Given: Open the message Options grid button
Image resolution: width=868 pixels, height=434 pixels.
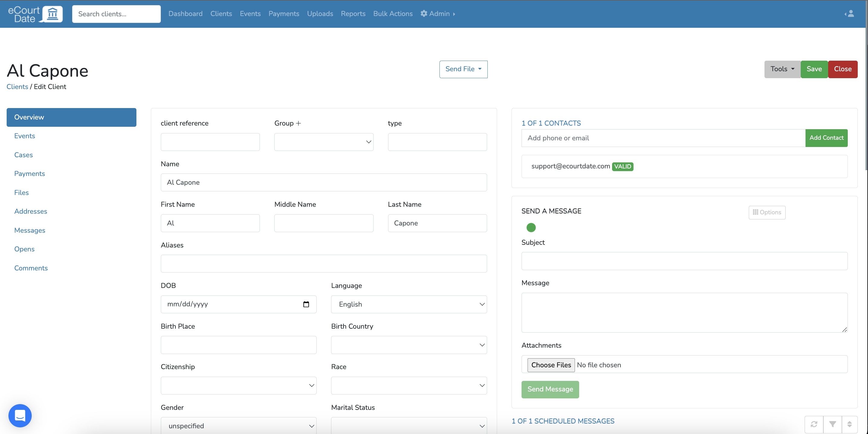Looking at the screenshot, I should [767, 212].
